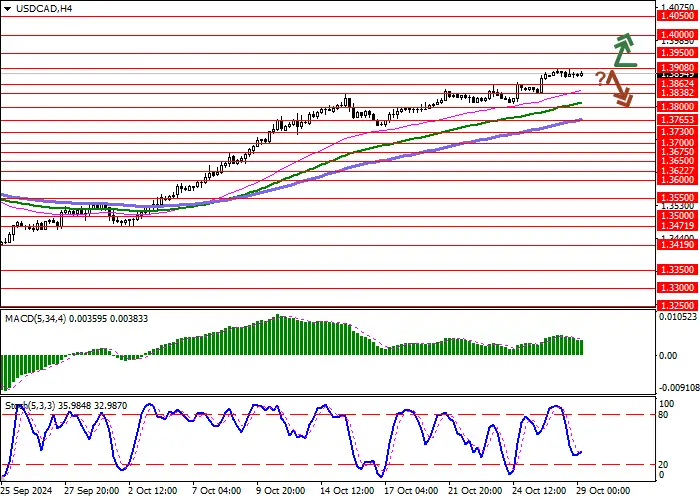Pick the 1.36750 price level label
Viewport: 700px width, 500px height.
pyautogui.click(x=677, y=152)
